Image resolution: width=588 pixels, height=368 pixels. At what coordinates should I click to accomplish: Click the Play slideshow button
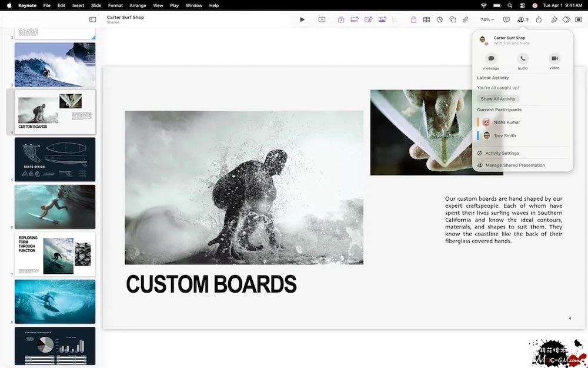pos(302,19)
